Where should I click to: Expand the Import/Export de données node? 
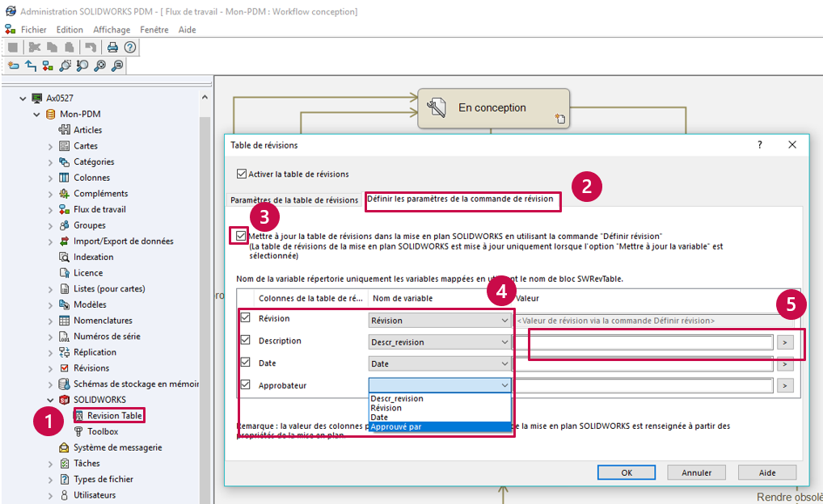pyautogui.click(x=50, y=241)
